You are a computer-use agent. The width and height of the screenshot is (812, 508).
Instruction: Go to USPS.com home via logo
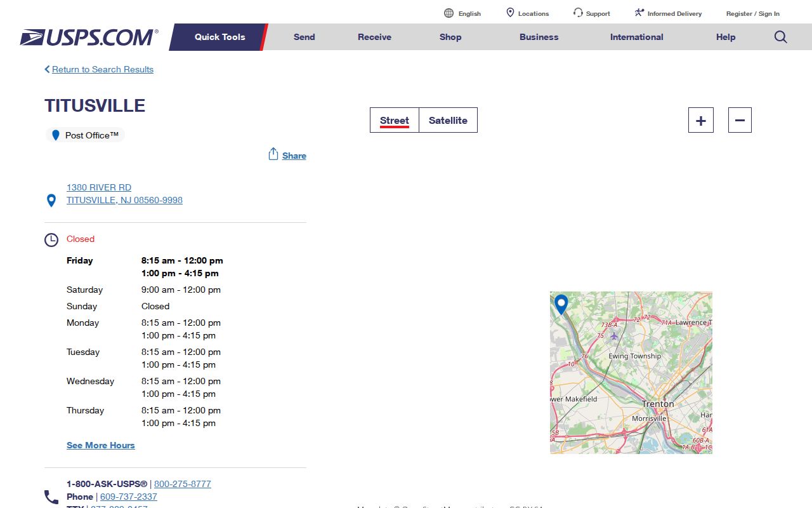pos(89,37)
